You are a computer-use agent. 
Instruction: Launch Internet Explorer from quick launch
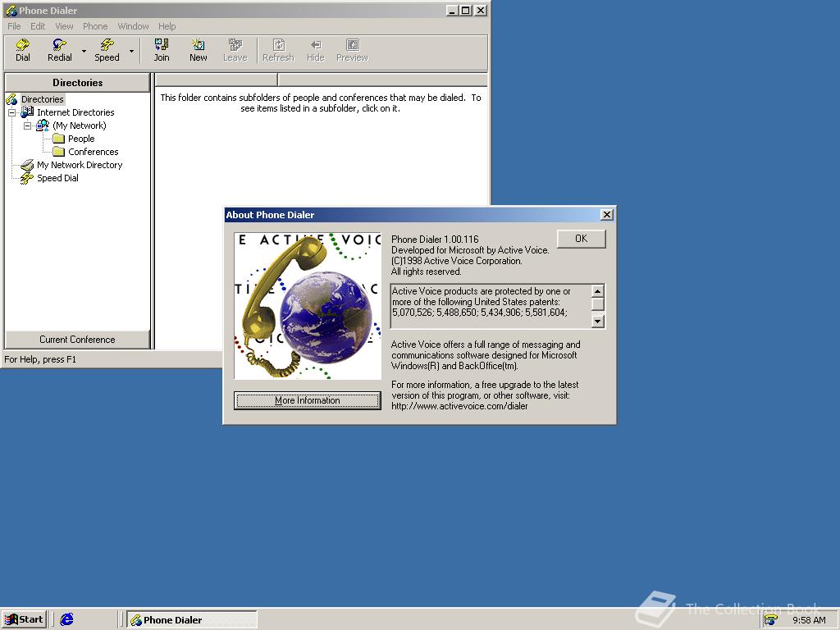tap(66, 620)
